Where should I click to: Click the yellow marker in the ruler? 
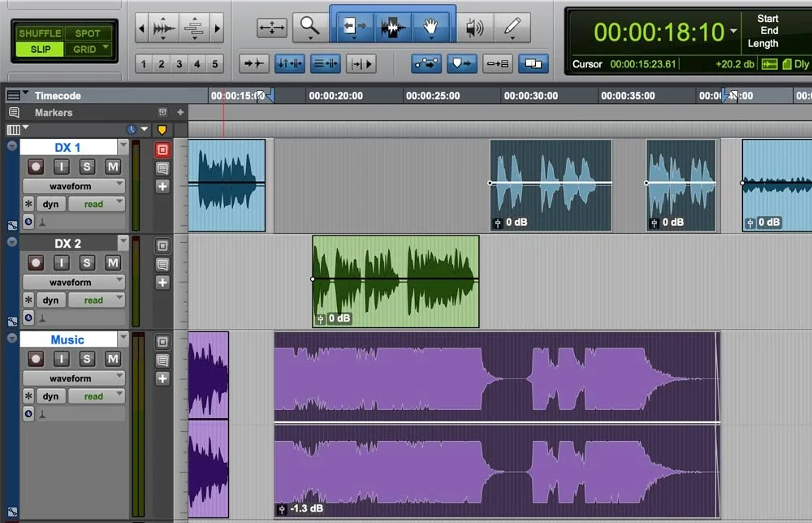(x=161, y=128)
